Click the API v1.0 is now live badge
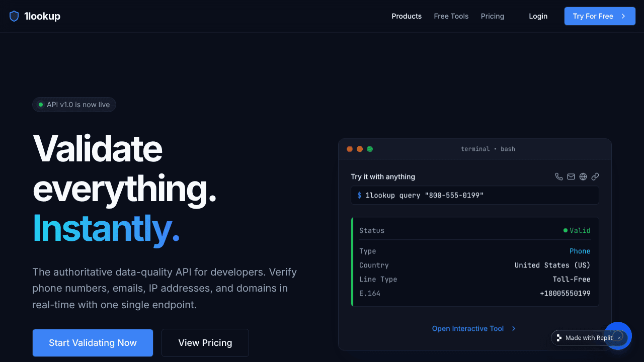 click(x=74, y=105)
